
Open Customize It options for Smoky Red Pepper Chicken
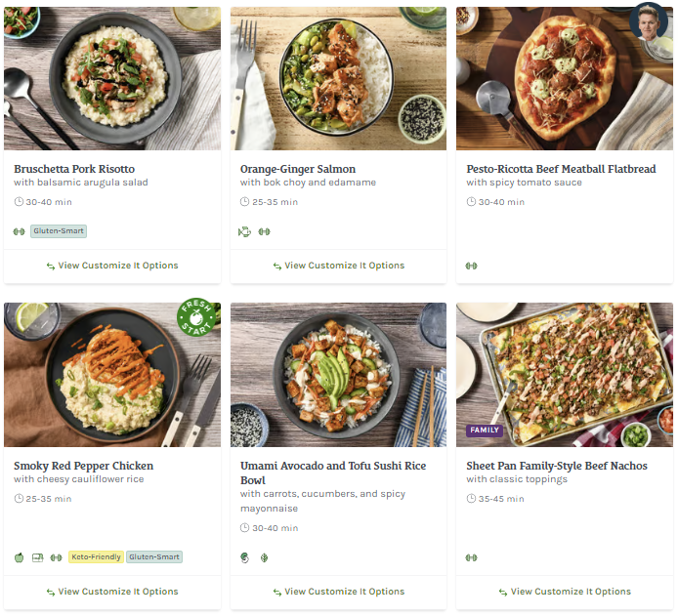click(x=111, y=592)
